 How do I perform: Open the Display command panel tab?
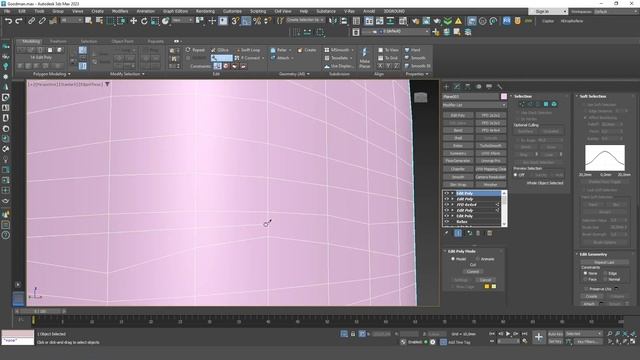(x=489, y=87)
